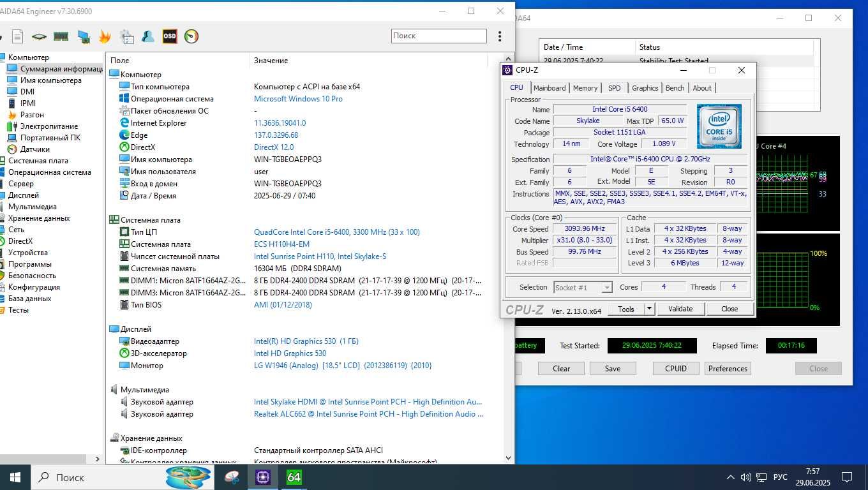Switch to the Graphics tab in CPU-Z
This screenshot has width=868, height=490.
[x=645, y=88]
